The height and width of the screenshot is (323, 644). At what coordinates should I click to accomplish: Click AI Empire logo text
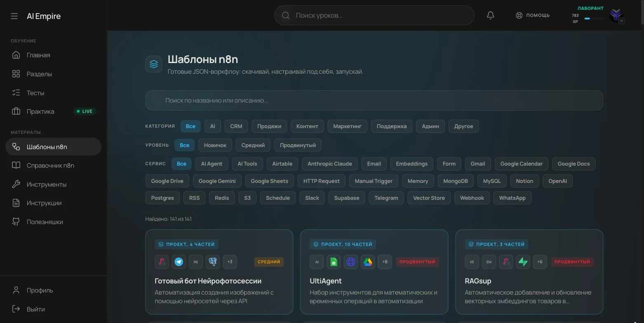click(44, 16)
